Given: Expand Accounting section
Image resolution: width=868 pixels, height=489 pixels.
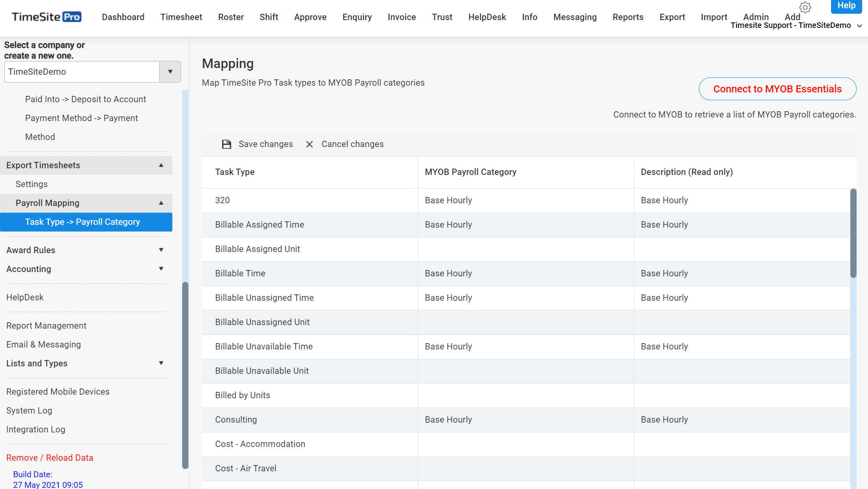Looking at the screenshot, I should [x=161, y=269].
